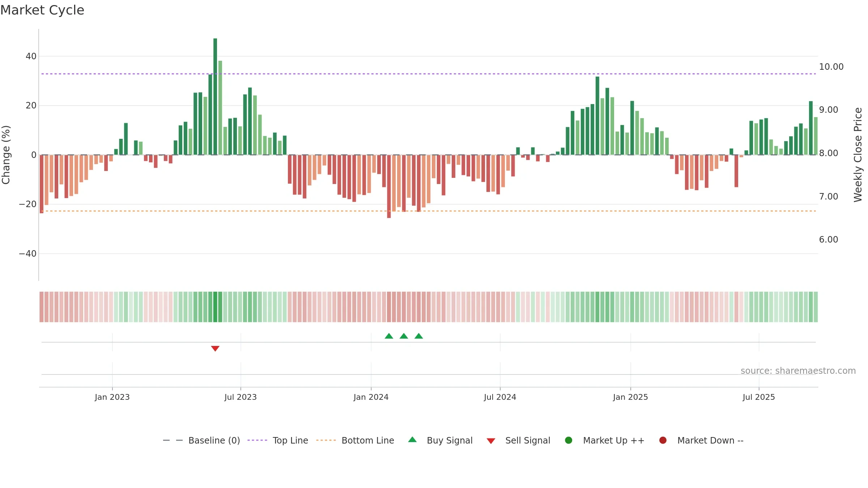Click the orange dotted Bottom Line legend sample
The width and height of the screenshot is (868, 488).
tap(326, 440)
